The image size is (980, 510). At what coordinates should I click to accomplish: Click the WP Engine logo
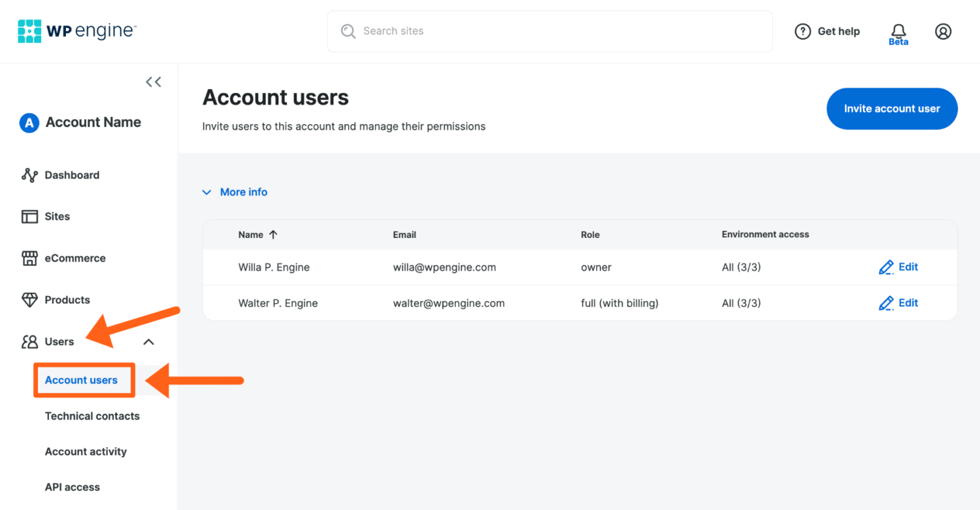(x=76, y=30)
